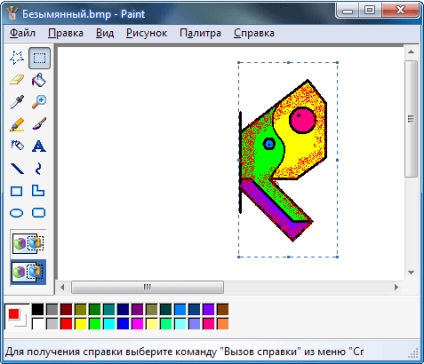This screenshot has height=364, width=424.
Task: Pick the Color Picker eyedropper tool
Action: [17, 102]
